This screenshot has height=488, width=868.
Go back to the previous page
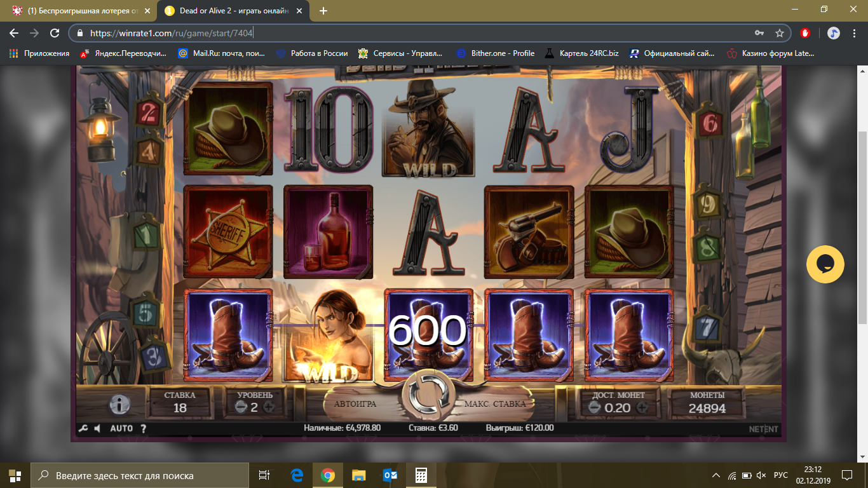click(x=14, y=33)
